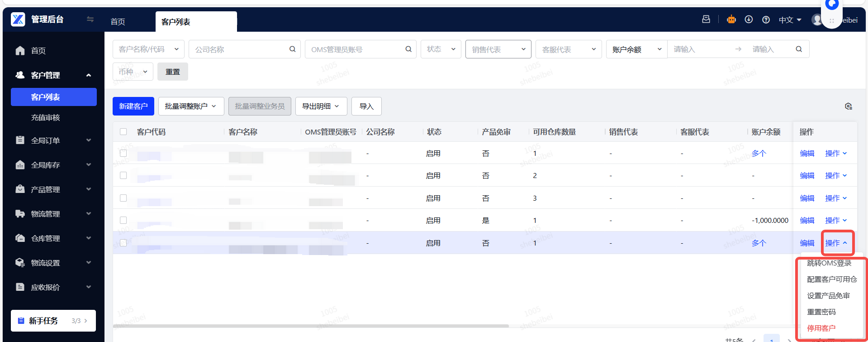The image size is (868, 342).
Task: Click the 物流设置 box gear icon
Action: (20, 262)
